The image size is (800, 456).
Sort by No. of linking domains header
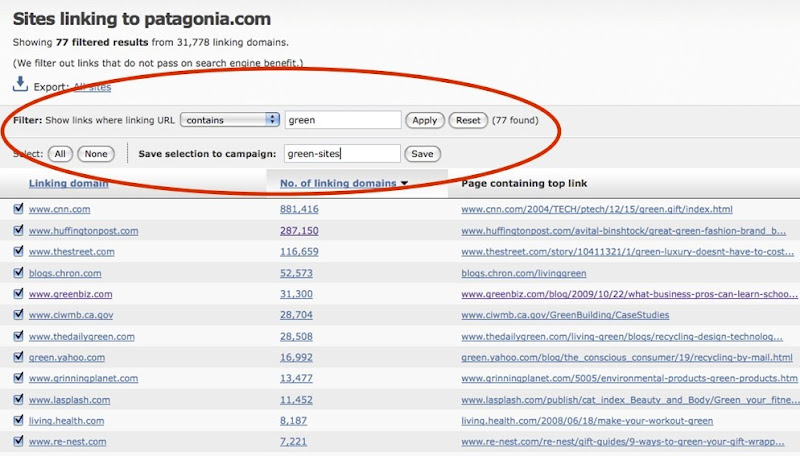pyautogui.click(x=338, y=184)
